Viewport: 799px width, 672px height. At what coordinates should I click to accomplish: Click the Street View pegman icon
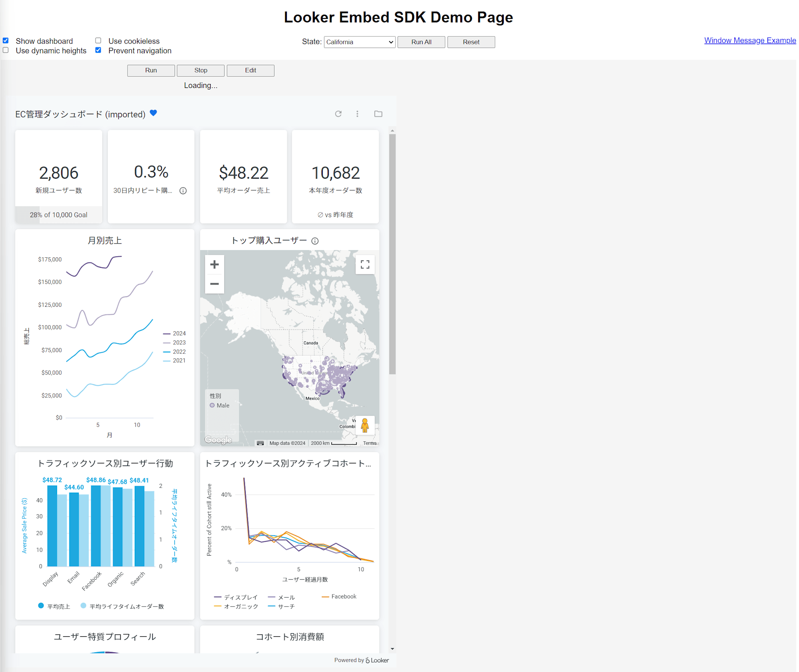coord(366,426)
